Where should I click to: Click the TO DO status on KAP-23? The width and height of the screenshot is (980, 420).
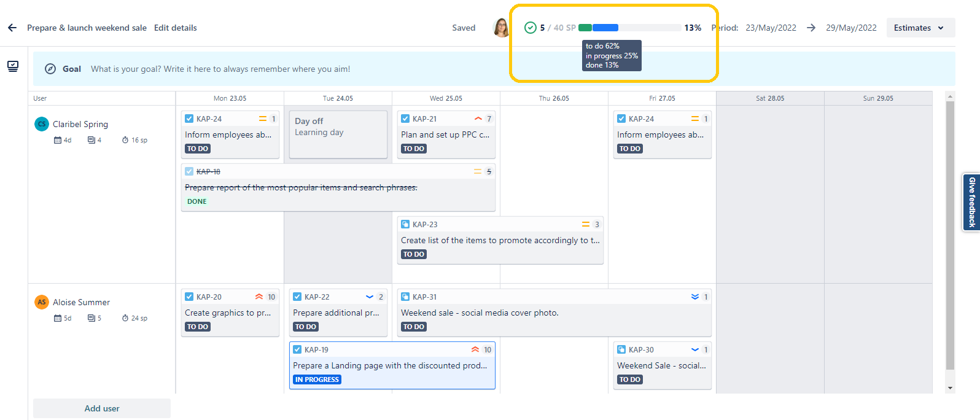coord(414,254)
